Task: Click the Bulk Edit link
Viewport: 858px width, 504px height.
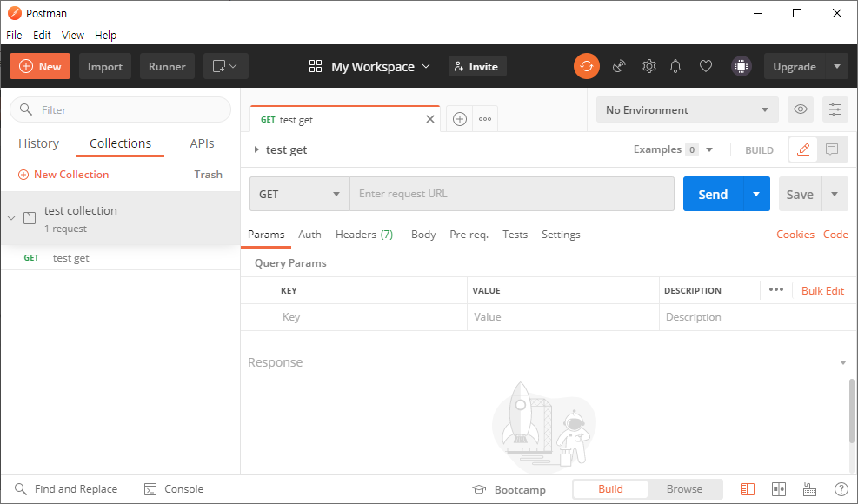Action: click(822, 290)
